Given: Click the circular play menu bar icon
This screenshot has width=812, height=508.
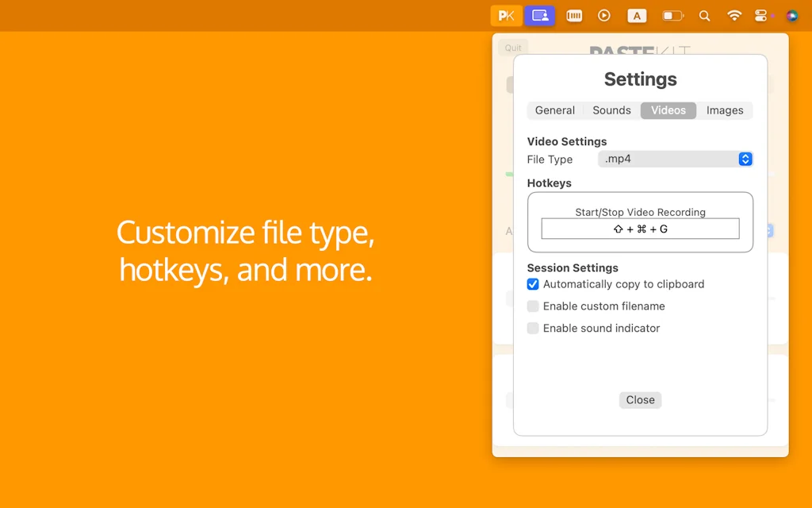Looking at the screenshot, I should pos(604,15).
